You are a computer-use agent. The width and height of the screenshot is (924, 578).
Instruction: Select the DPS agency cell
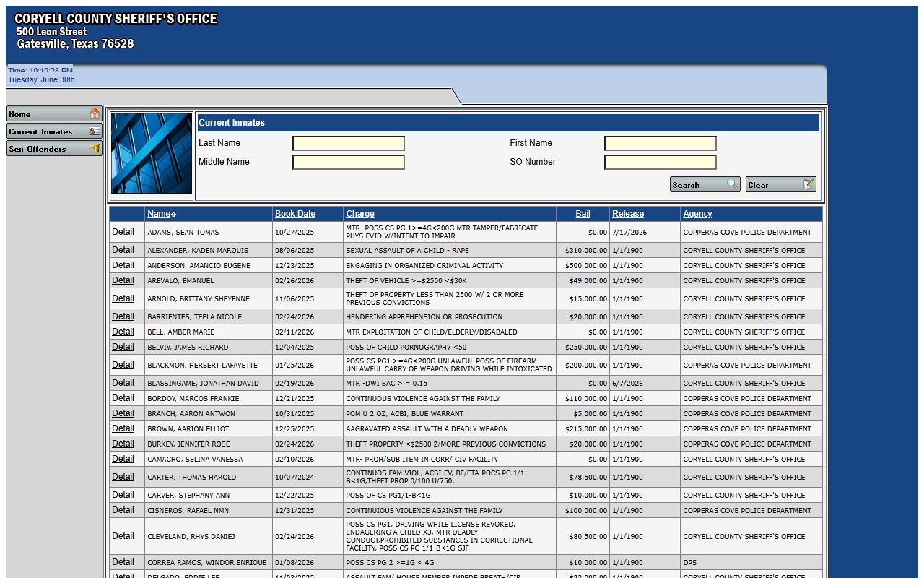click(x=689, y=563)
